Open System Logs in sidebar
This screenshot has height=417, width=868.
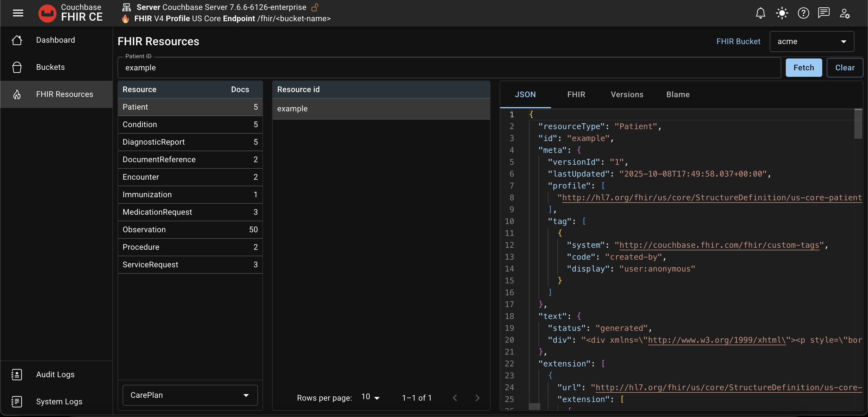[59, 401]
